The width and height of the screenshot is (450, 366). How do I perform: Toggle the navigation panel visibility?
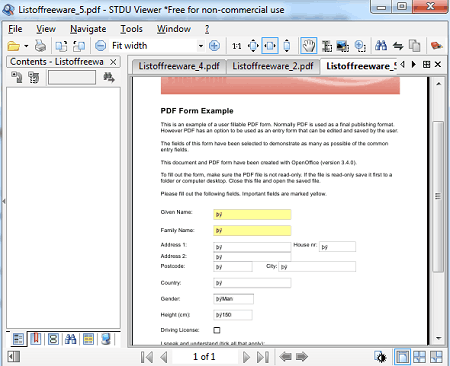[14, 357]
